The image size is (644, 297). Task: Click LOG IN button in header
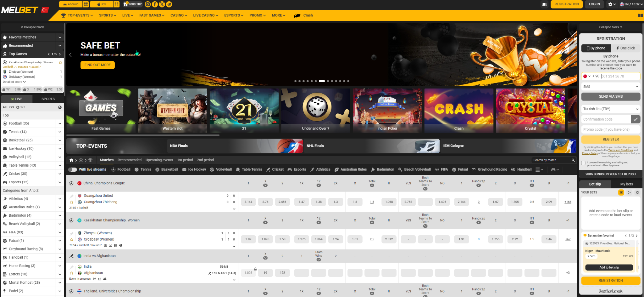[x=594, y=4]
